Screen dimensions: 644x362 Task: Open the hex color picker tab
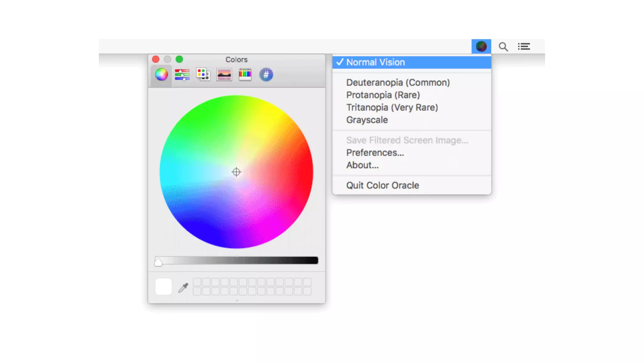266,75
